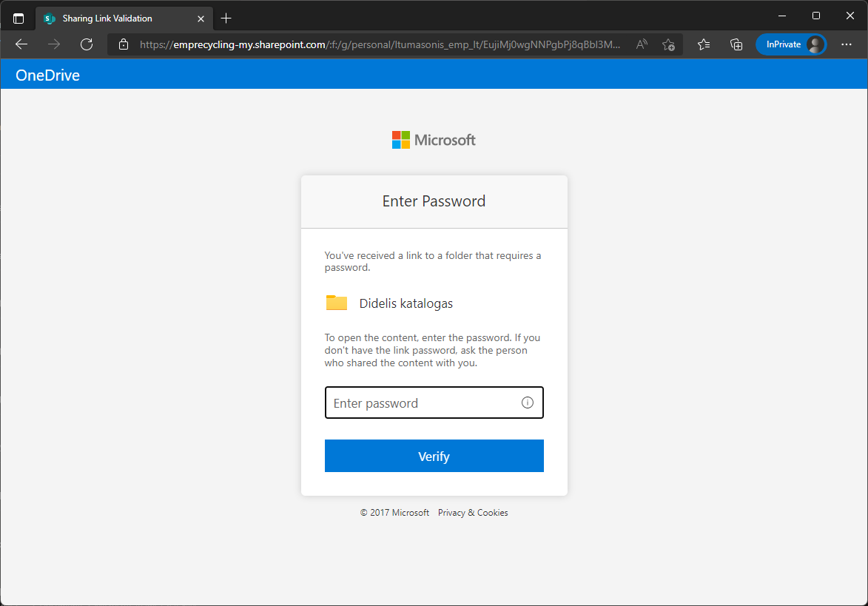Open a new browser tab
868x606 pixels.
click(226, 18)
